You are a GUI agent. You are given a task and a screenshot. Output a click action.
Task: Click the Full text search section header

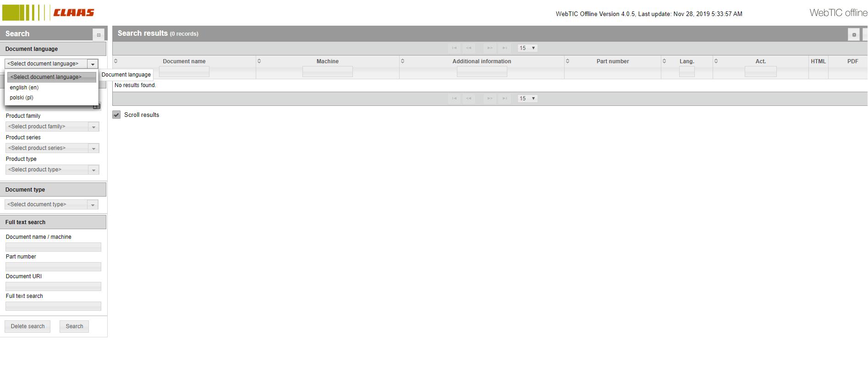point(53,222)
